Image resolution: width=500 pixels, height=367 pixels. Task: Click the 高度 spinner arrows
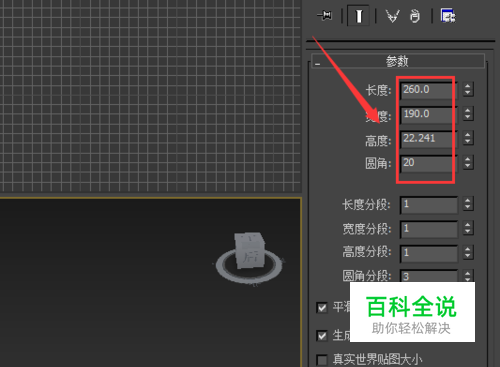pyautogui.click(x=468, y=138)
